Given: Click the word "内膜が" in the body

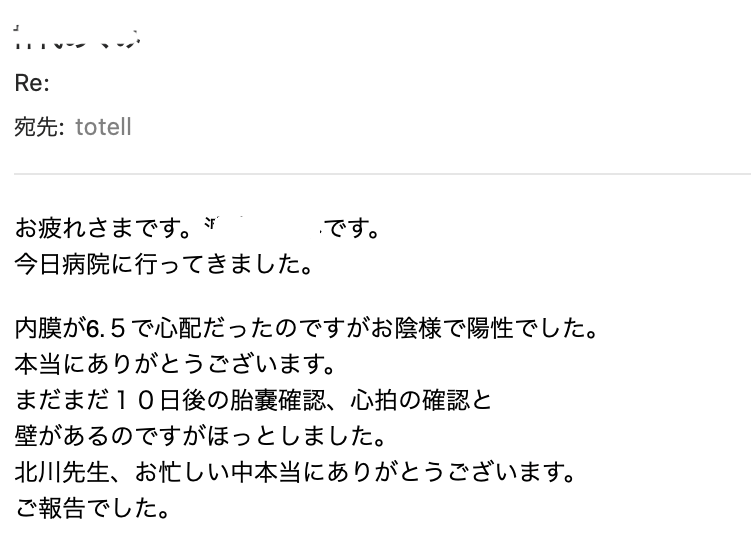Looking at the screenshot, I should 50,328.
